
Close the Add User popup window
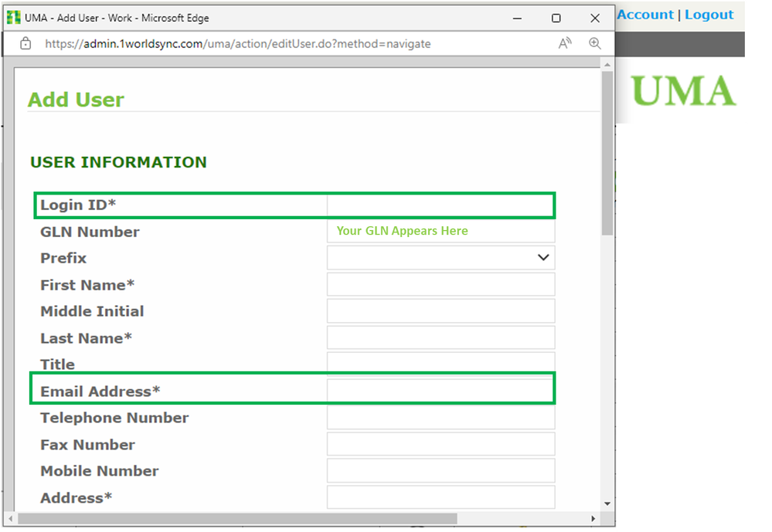(594, 18)
